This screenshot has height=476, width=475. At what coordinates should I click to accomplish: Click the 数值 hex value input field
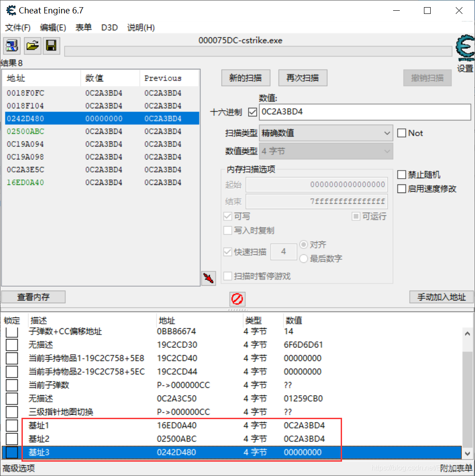(365, 112)
